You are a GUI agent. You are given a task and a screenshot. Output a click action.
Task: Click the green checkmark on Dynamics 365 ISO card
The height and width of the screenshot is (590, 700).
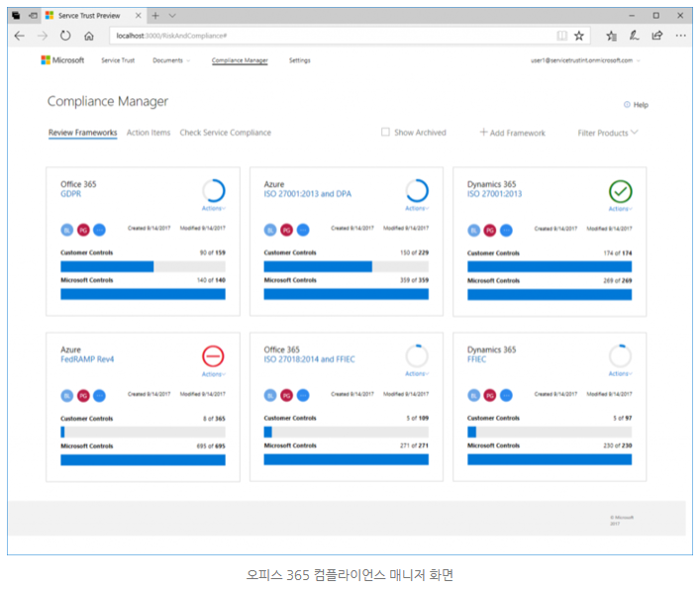tap(620, 191)
